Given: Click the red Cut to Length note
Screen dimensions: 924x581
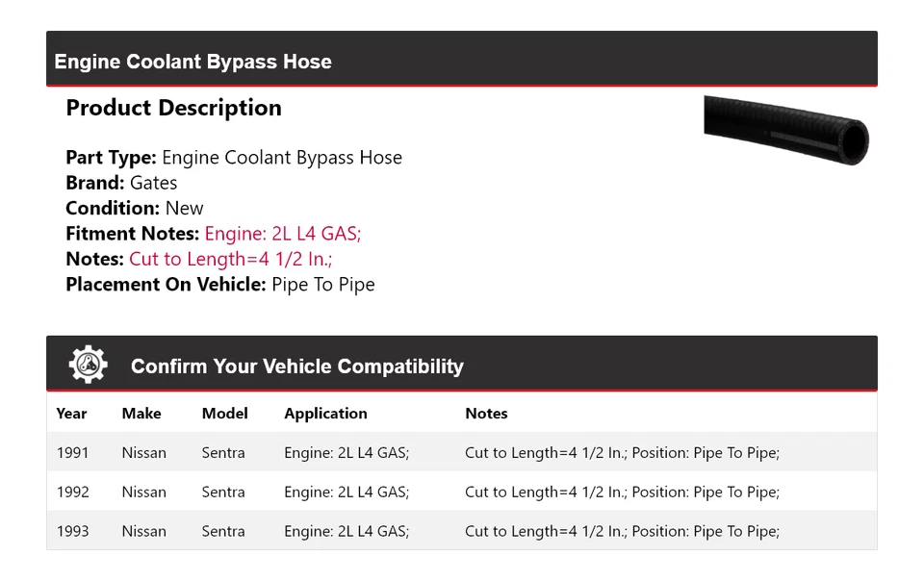Looking at the screenshot, I should point(230,259).
